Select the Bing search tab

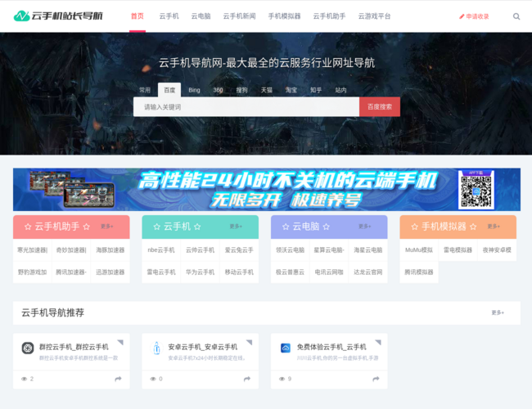(194, 90)
